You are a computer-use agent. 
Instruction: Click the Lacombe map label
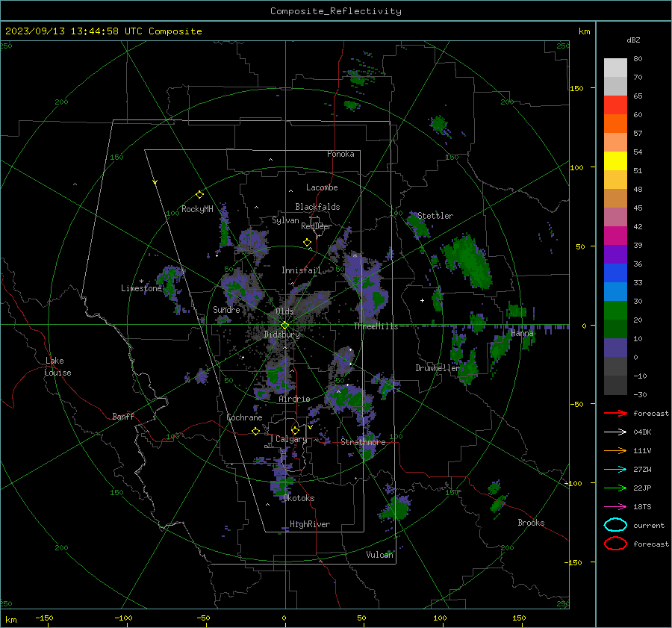click(x=322, y=187)
